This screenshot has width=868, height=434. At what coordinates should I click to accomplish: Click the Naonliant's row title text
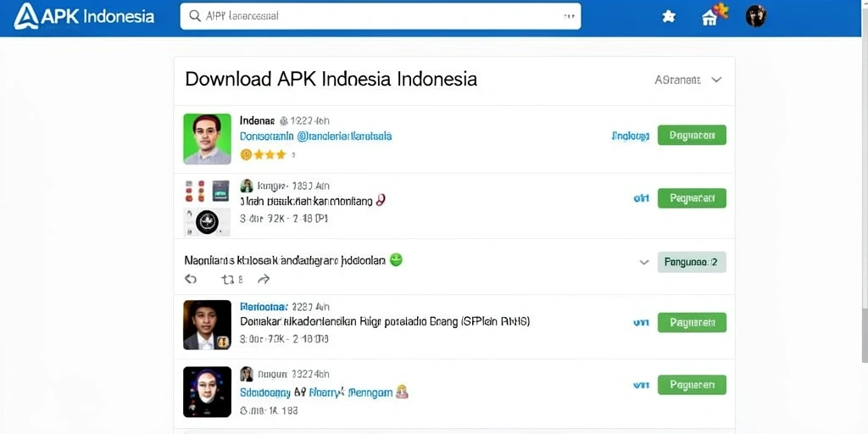coord(285,259)
